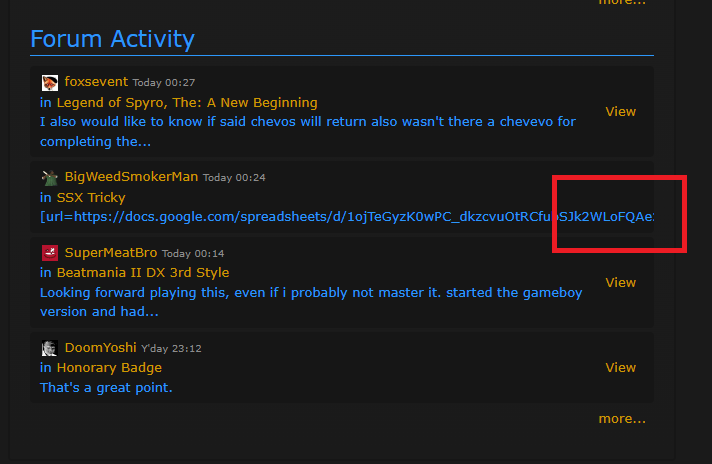
Task: Select the 'Today 00:27' timestamp
Action: click(x=164, y=83)
